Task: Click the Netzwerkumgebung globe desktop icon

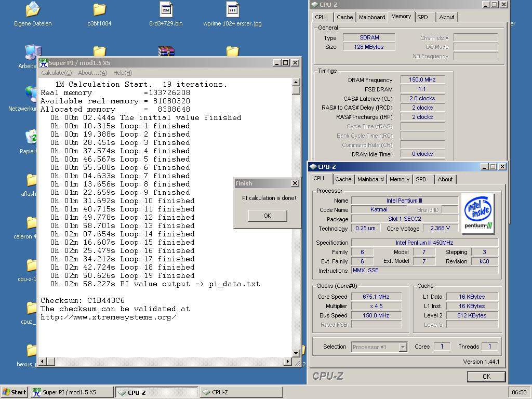Action: tap(31, 95)
